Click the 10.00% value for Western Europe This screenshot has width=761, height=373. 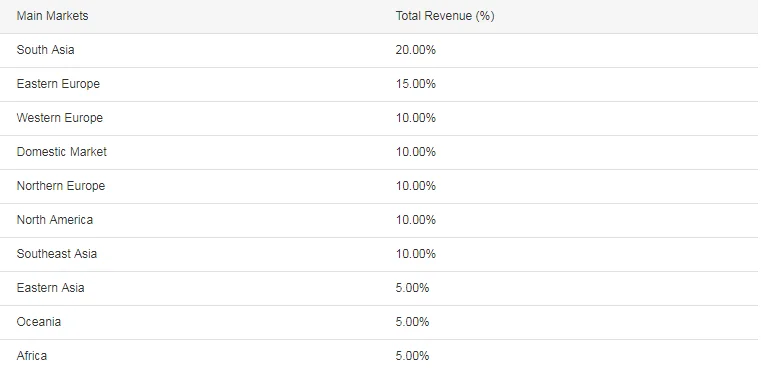(x=415, y=118)
